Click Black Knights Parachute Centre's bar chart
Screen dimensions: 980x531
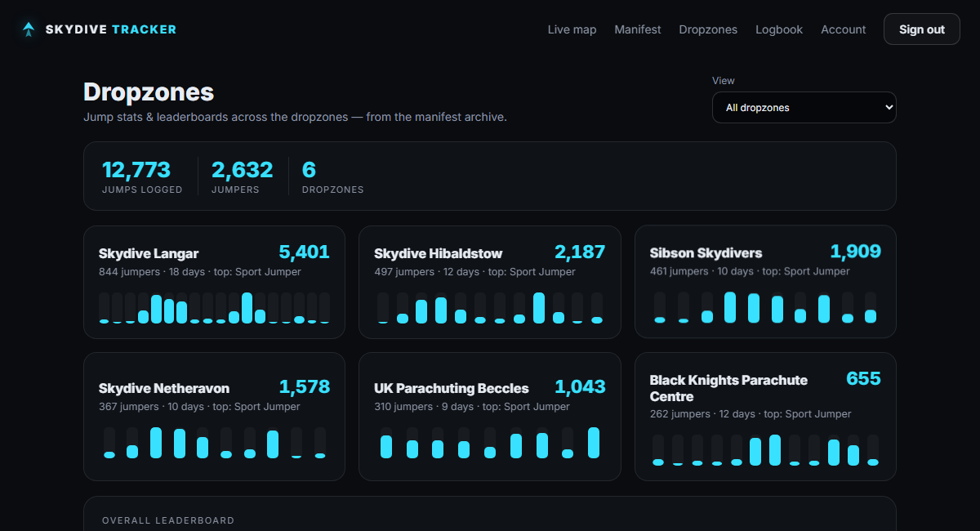point(765,450)
